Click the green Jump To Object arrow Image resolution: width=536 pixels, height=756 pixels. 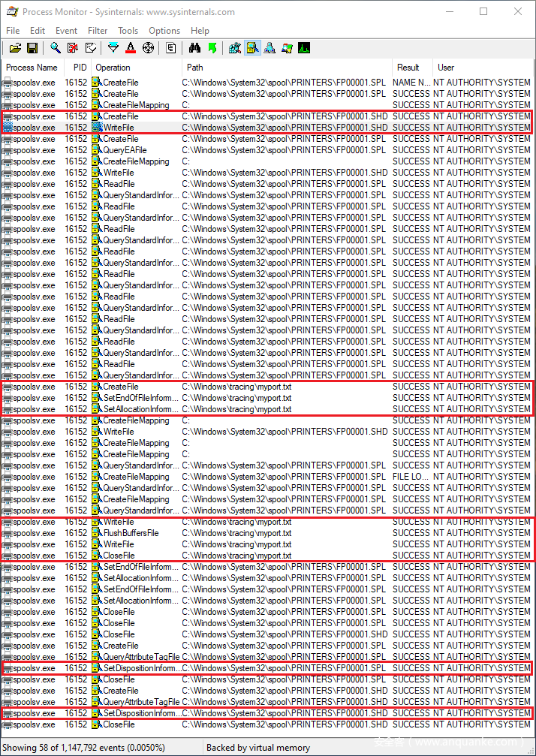click(x=212, y=48)
